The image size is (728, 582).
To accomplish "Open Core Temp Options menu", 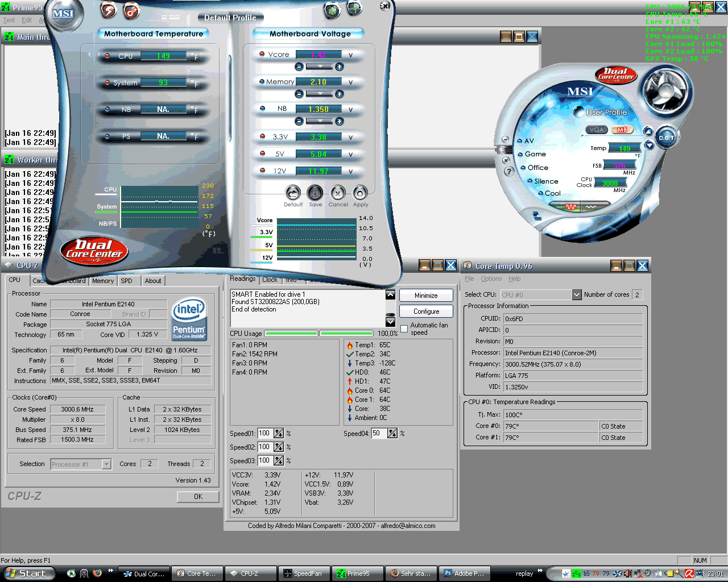I will point(491,278).
